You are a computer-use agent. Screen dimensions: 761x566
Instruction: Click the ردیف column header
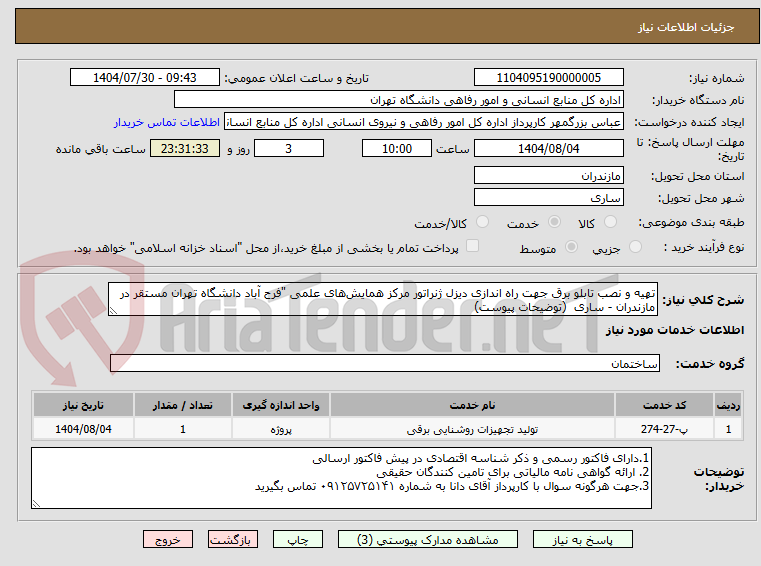tap(728, 405)
